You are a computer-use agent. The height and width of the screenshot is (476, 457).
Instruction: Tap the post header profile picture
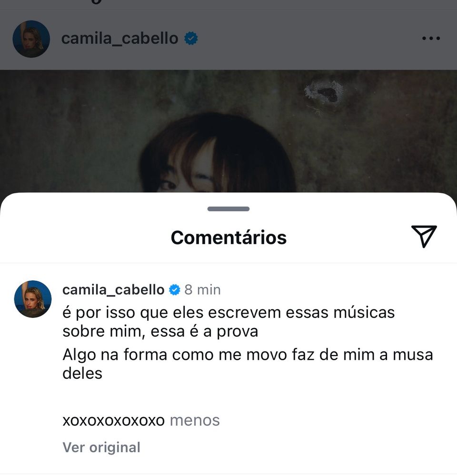coord(31,39)
